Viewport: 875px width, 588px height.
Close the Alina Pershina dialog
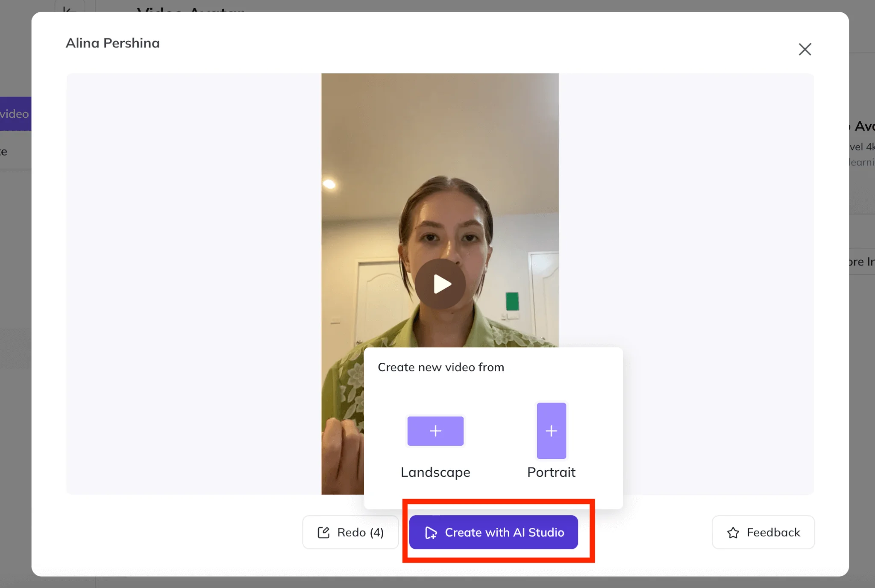click(x=805, y=49)
